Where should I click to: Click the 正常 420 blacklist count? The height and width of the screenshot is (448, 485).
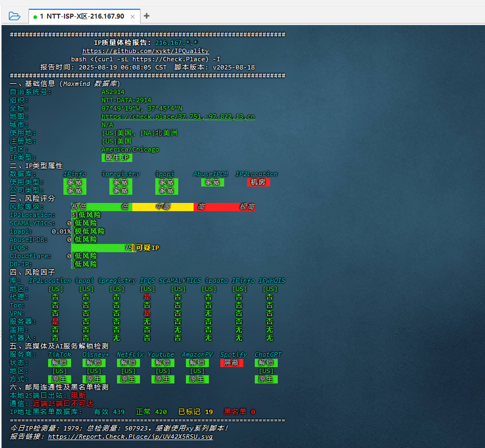pyautogui.click(x=151, y=412)
